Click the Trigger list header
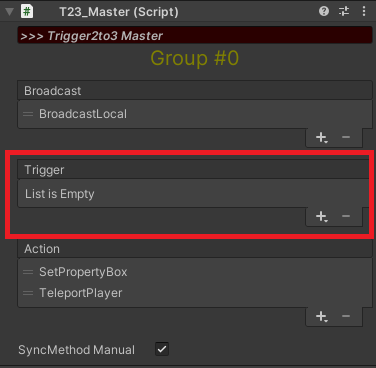 pyautogui.click(x=195, y=170)
